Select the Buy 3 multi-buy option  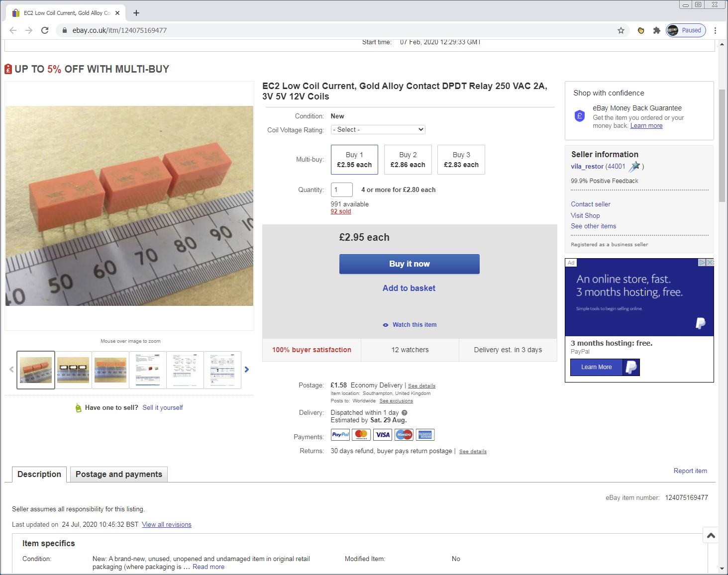point(461,160)
